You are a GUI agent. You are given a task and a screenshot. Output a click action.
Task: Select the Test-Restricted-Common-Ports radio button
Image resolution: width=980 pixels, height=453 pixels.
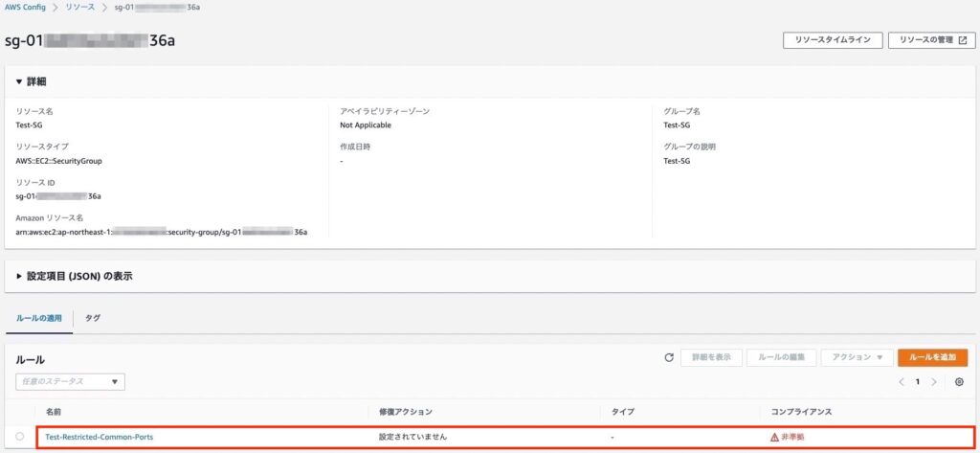pyautogui.click(x=20, y=437)
